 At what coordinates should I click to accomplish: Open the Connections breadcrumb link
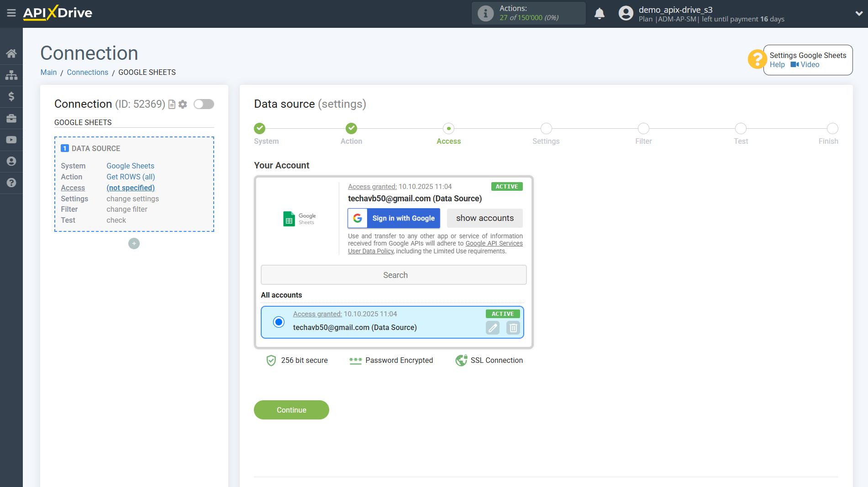pos(87,72)
